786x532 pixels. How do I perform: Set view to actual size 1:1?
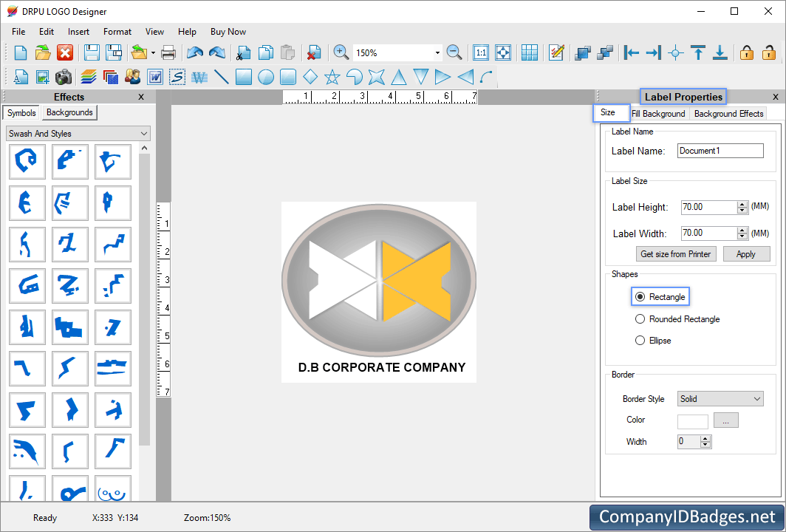click(481, 52)
